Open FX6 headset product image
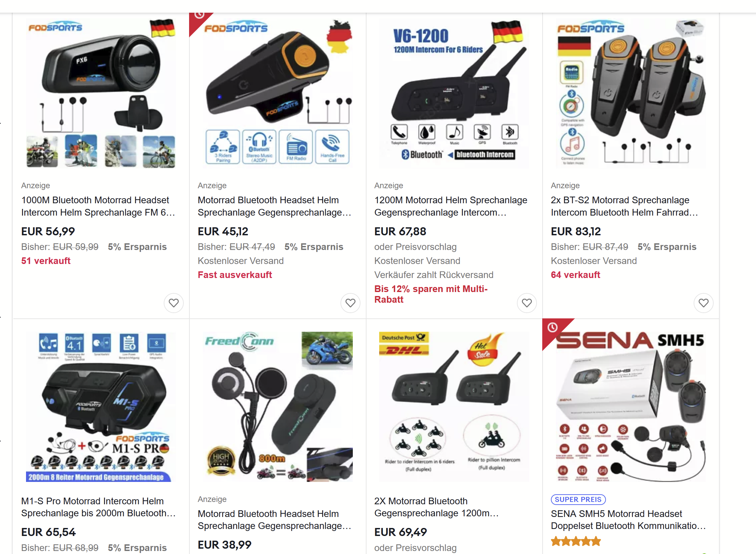Screen dimensions: 756x554 101,93
